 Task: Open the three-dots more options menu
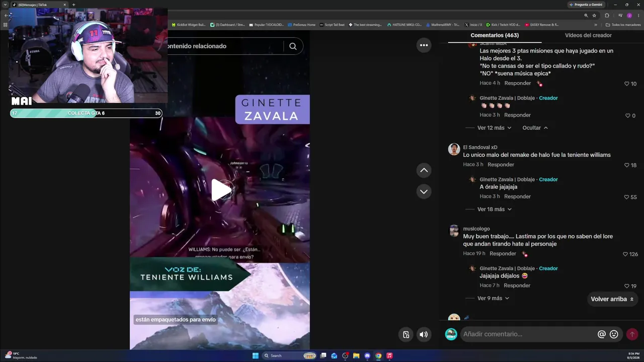[424, 45]
